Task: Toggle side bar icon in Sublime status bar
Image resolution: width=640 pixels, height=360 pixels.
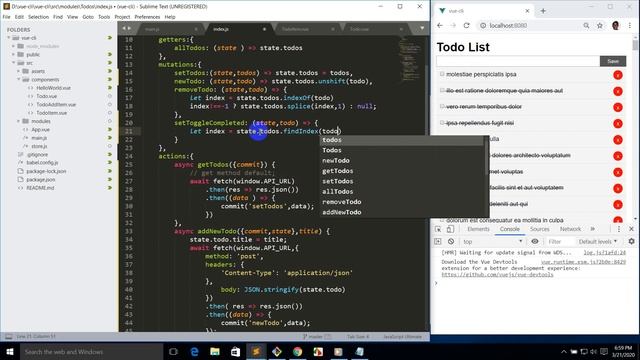Action: pyautogui.click(x=9, y=337)
